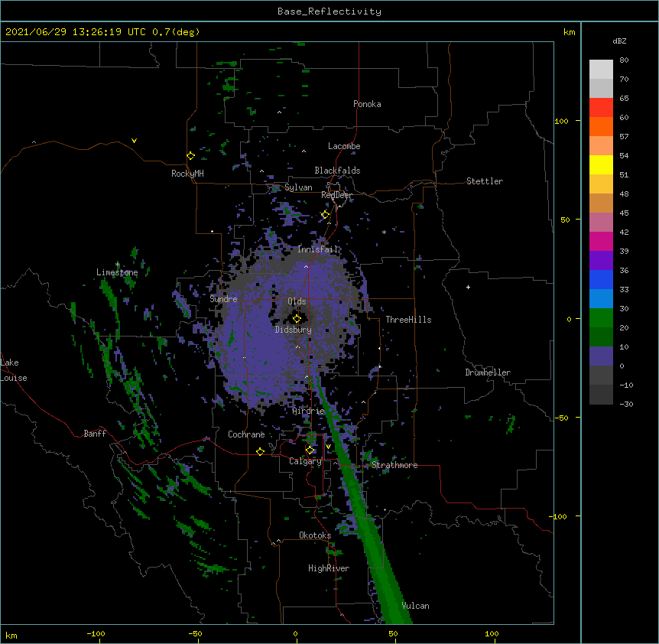Viewport: 659px width, 644px height.
Task: Click the asterisk marker east of Innisfail
Action: coord(384,232)
